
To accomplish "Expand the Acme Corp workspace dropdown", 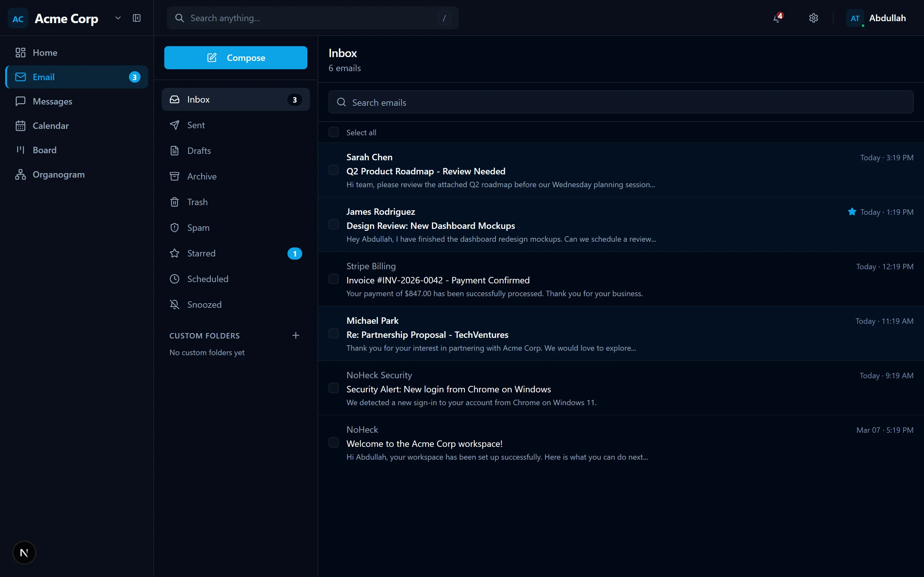I will [118, 18].
